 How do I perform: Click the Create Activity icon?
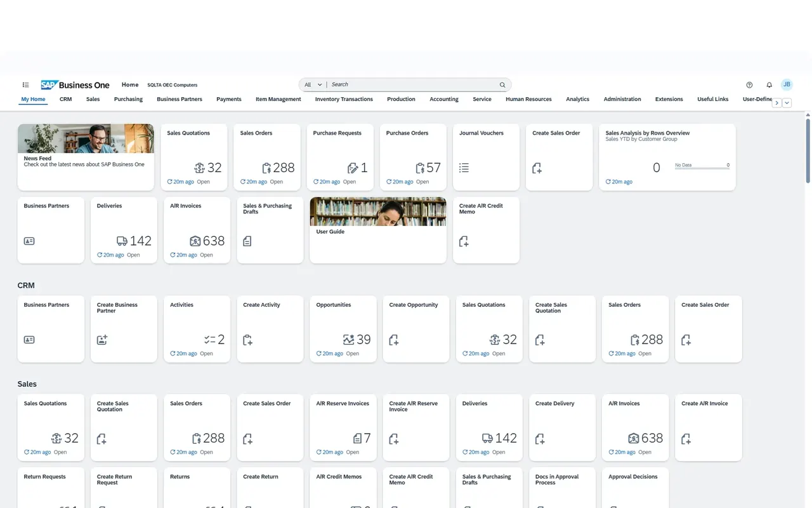point(248,340)
